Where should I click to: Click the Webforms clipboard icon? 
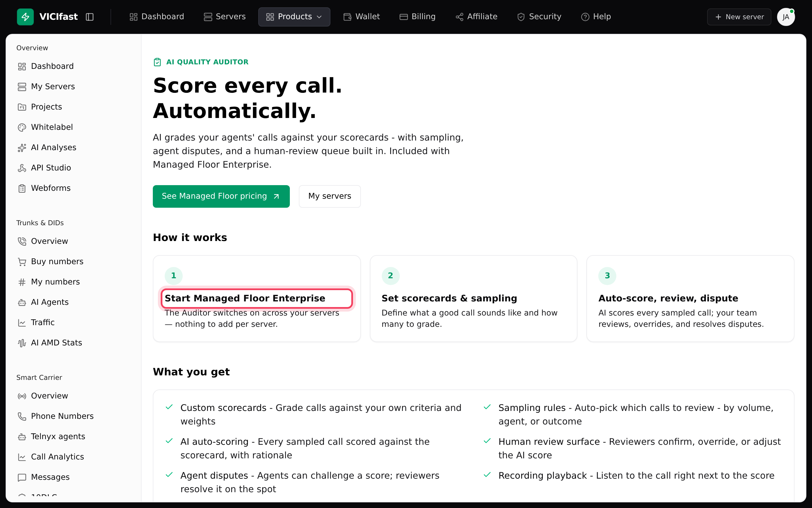coord(22,188)
